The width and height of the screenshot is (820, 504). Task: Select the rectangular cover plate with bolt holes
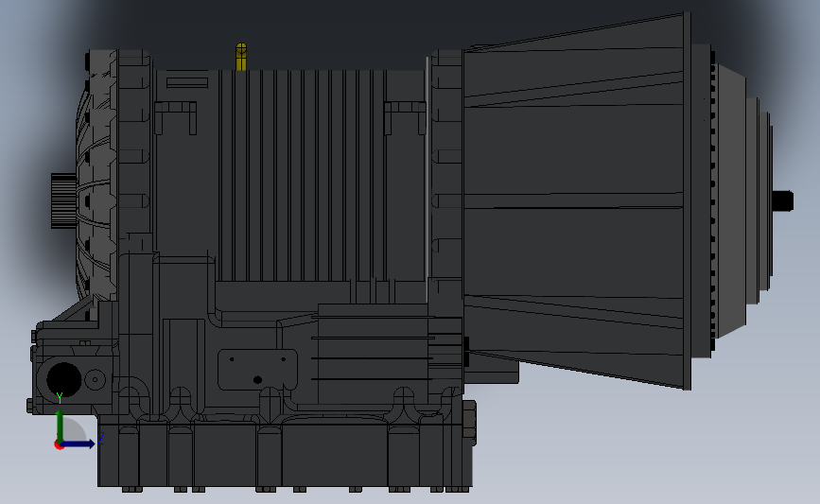pos(257,370)
